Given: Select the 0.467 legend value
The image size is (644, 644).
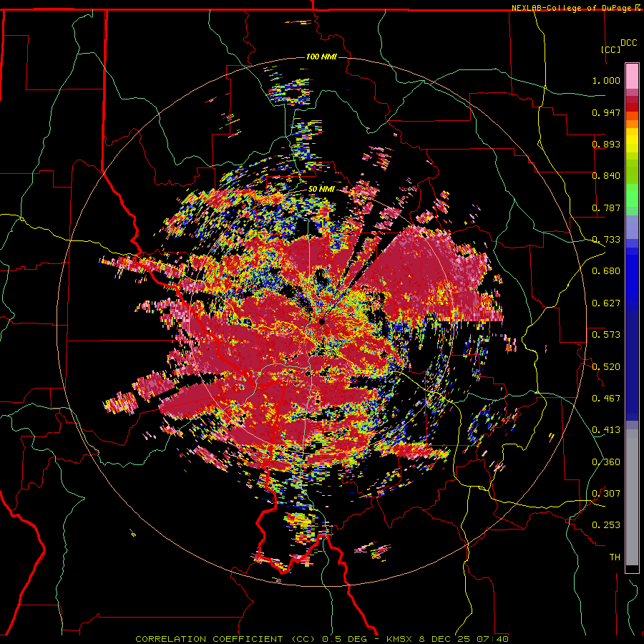Looking at the screenshot, I should pos(606,399).
